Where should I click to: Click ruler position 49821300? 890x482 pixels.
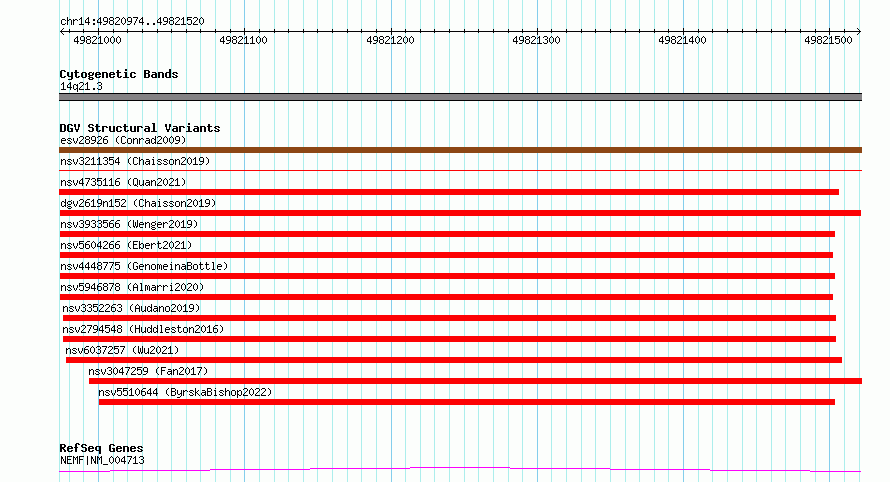[536, 40]
